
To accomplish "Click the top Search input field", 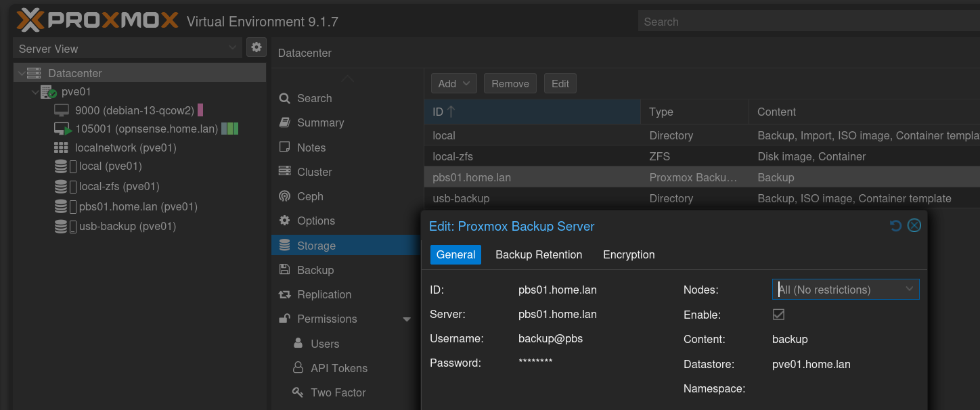I will pos(805,22).
